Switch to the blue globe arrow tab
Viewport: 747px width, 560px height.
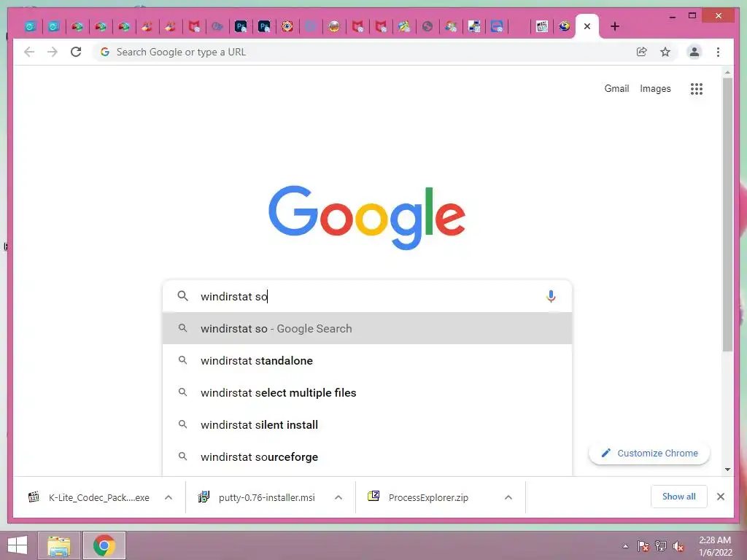pos(565,26)
